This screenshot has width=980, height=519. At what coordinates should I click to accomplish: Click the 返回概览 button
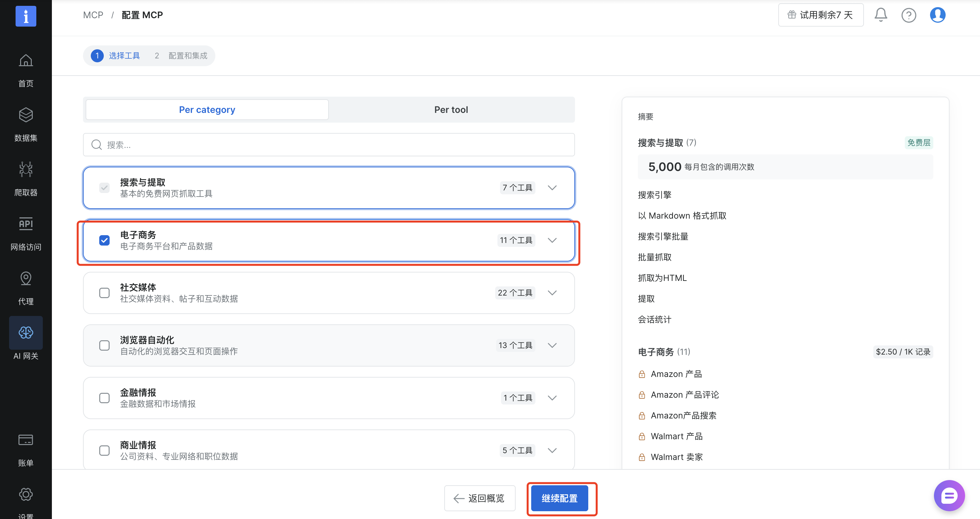coord(479,498)
